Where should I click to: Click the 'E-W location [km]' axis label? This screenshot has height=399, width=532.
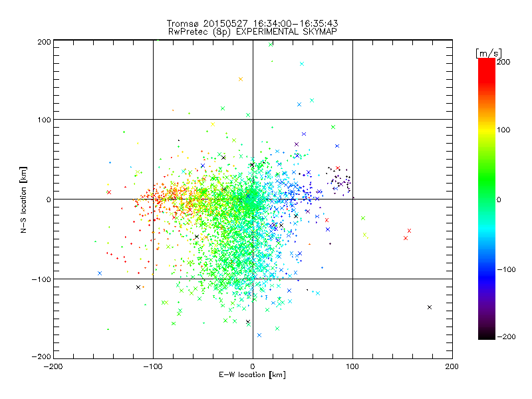coord(252,375)
